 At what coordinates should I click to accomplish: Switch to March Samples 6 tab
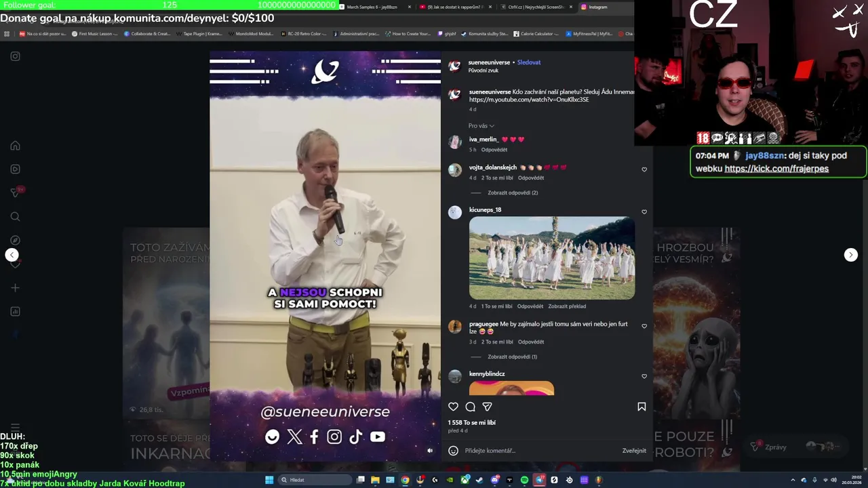tap(375, 7)
